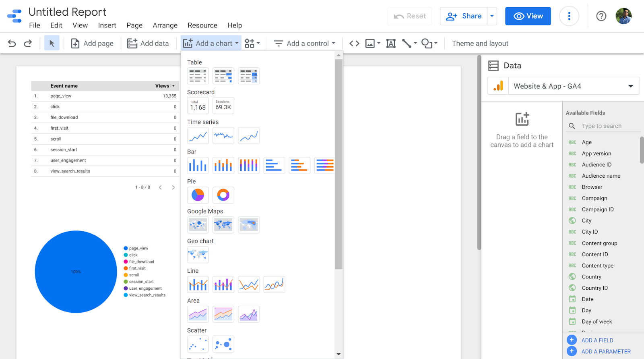Click the URL embed code icon
Viewport: 644px width, 359px height.
click(354, 44)
